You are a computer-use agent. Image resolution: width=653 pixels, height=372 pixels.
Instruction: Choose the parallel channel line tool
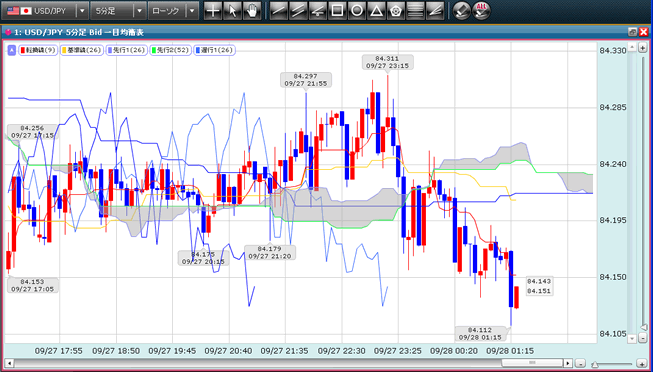[x=298, y=11]
